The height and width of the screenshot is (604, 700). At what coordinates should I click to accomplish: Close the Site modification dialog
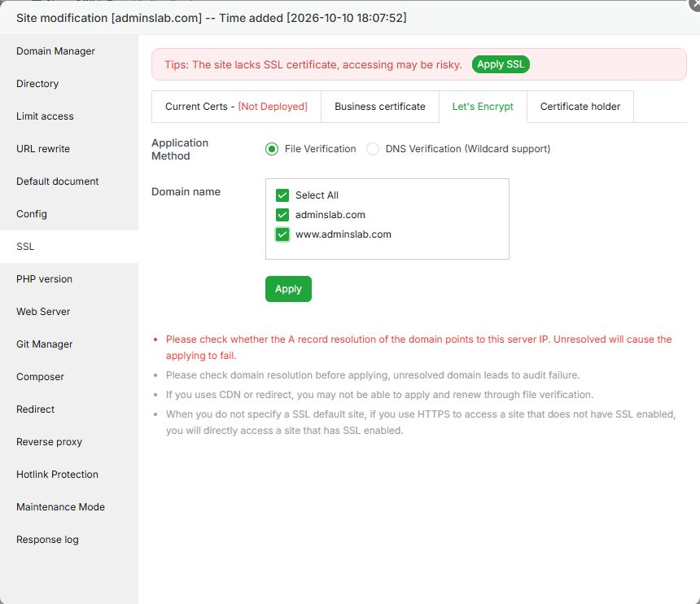click(x=694, y=5)
